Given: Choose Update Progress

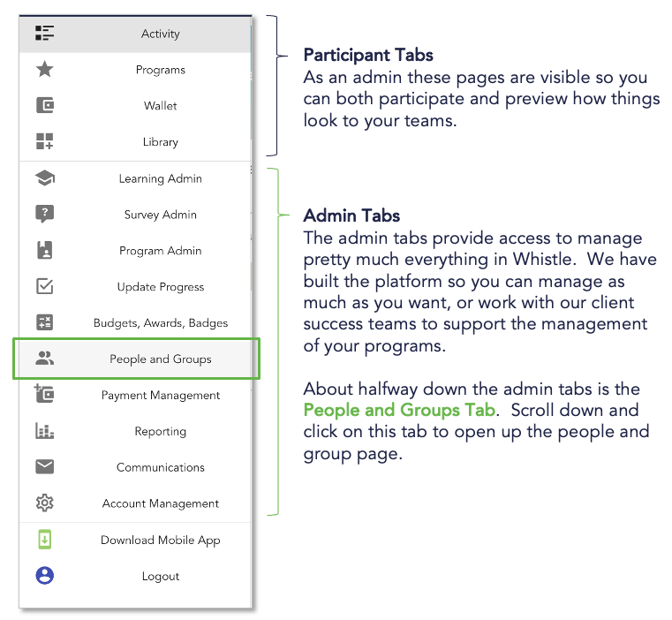Looking at the screenshot, I should click(x=135, y=286).
